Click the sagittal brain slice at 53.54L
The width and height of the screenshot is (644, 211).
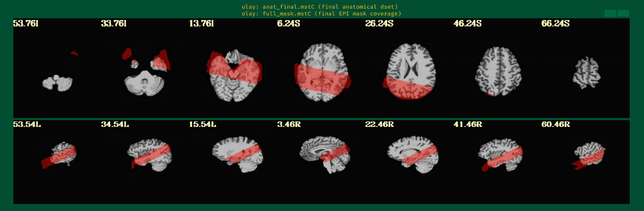point(60,154)
